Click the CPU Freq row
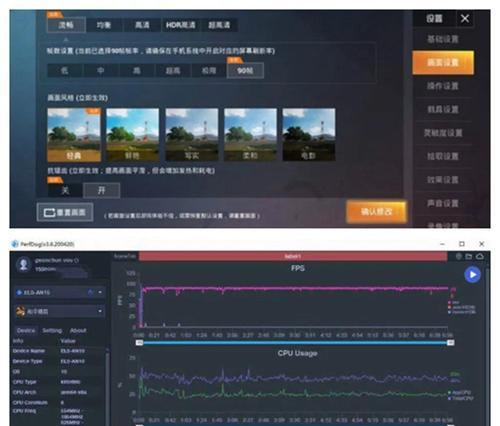The image size is (500, 426). tap(58, 417)
